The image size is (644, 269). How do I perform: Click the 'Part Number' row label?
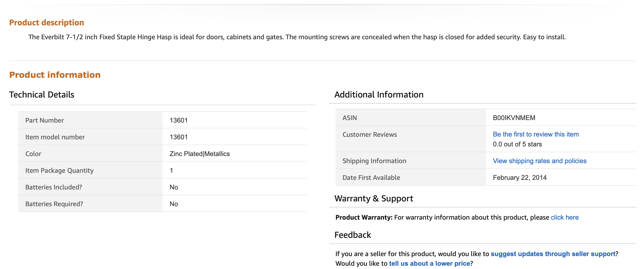click(x=44, y=120)
